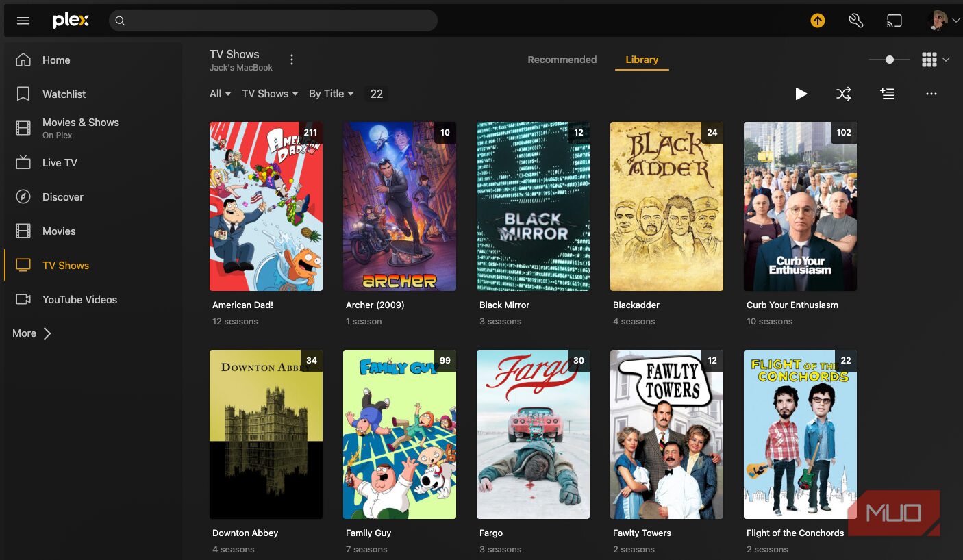The height and width of the screenshot is (560, 963).
Task: Click the '12 seasons' text under American Dad!
Action: 235,321
